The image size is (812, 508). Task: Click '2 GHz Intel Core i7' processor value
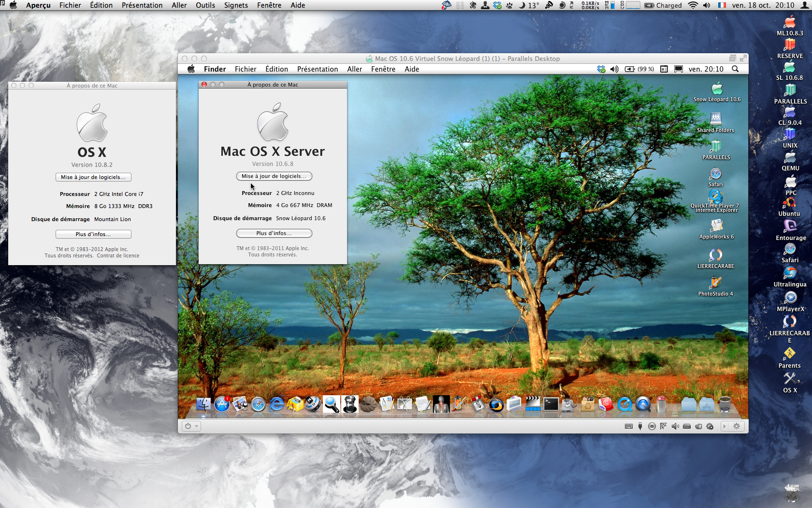tap(119, 194)
